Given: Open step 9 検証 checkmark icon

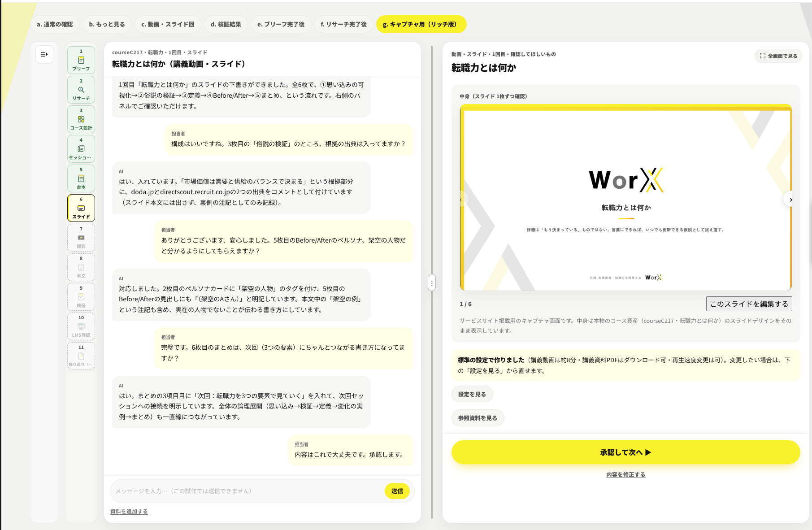Looking at the screenshot, I should click(x=81, y=297).
